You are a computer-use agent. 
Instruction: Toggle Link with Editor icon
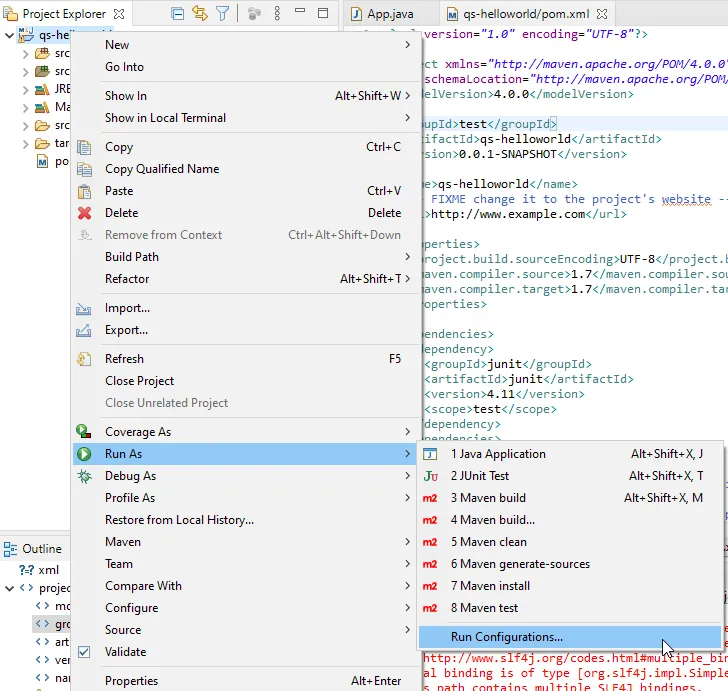click(200, 13)
